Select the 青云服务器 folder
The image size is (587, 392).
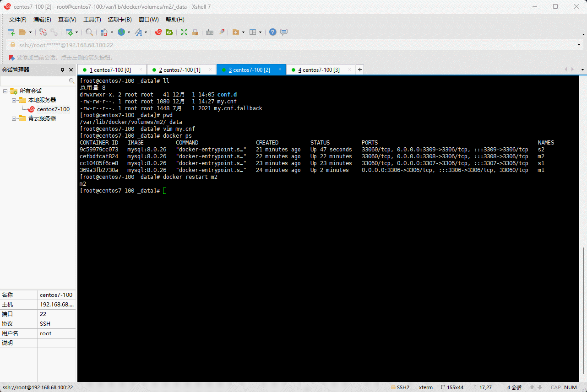click(x=42, y=118)
